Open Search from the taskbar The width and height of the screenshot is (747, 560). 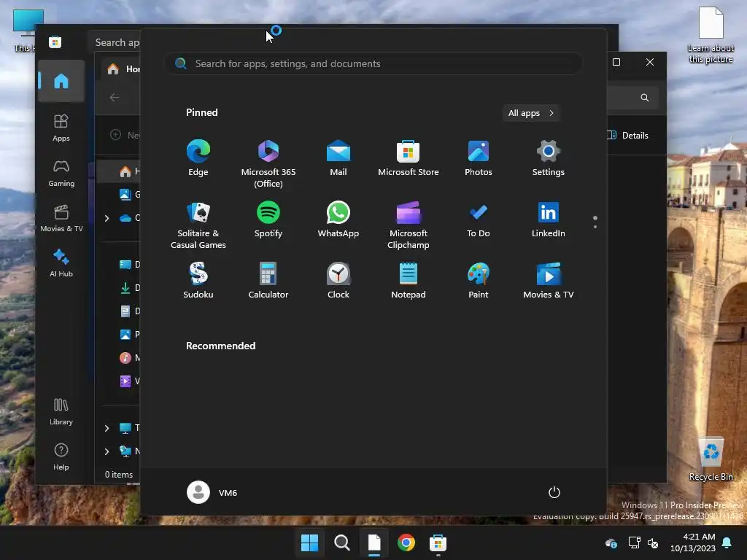click(x=341, y=542)
